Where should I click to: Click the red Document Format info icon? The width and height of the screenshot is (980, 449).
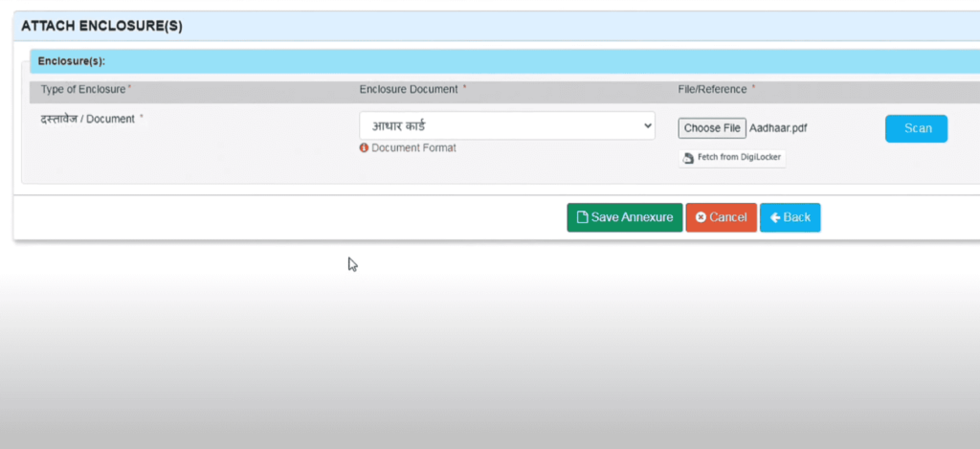coord(365,148)
